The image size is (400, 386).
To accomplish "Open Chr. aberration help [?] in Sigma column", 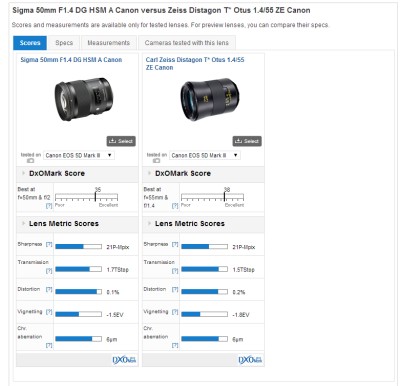I will pos(49,345).
